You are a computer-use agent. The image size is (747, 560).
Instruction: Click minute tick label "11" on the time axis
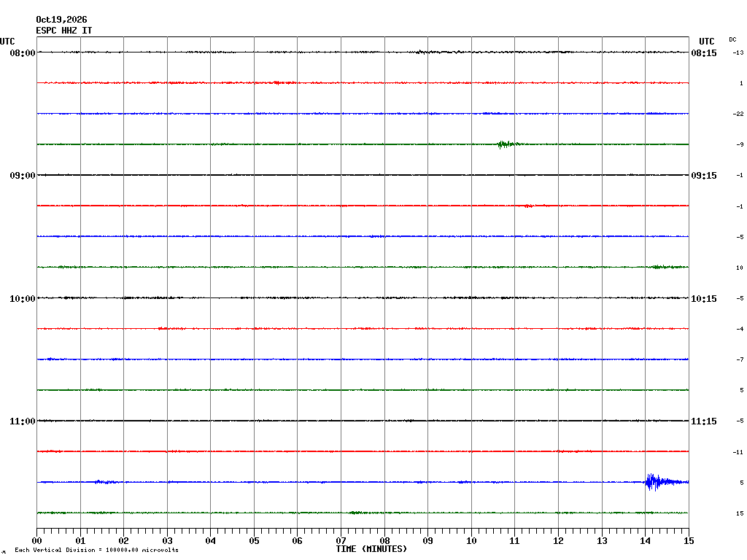point(514,541)
